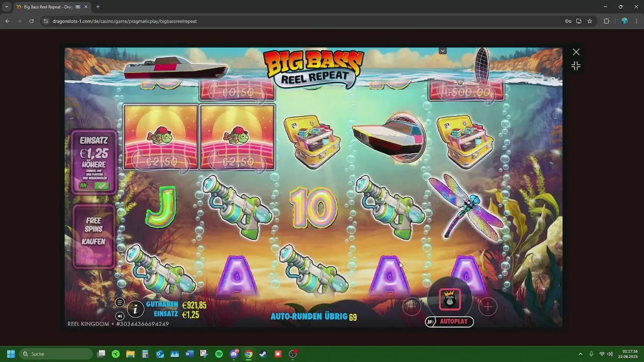Click the €500,00 fish value
Viewport: 644px width, 362px height.
coord(466,92)
